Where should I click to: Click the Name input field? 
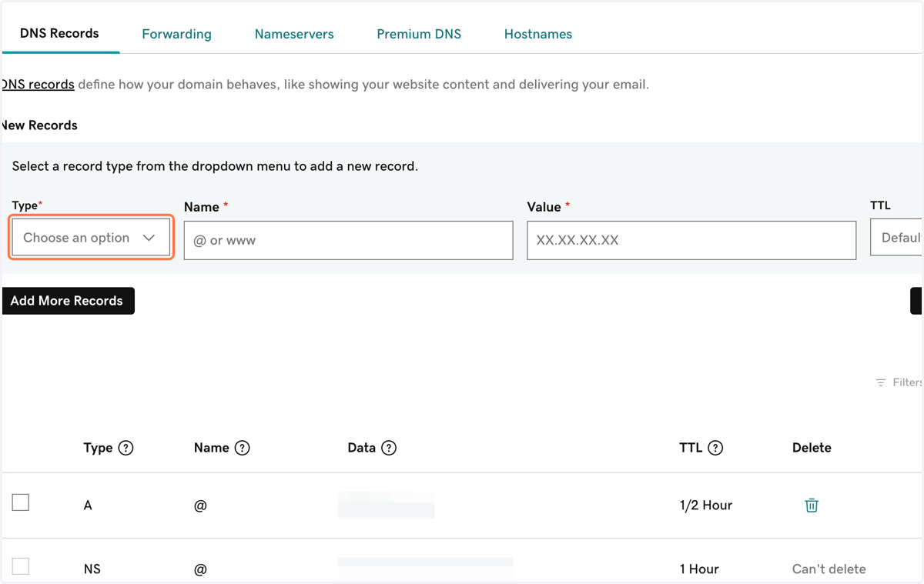[x=349, y=240]
